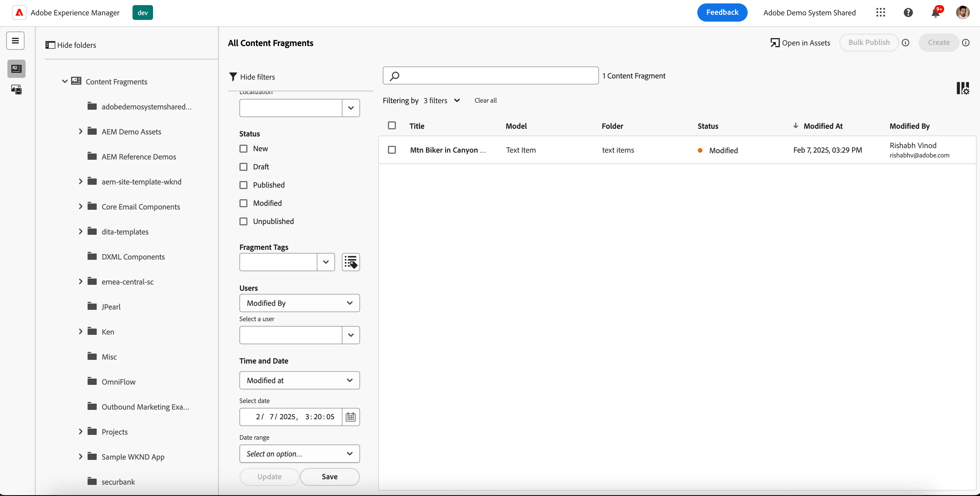This screenshot has width=980, height=496.
Task: Open the hamburger navigation menu
Action: (15, 41)
